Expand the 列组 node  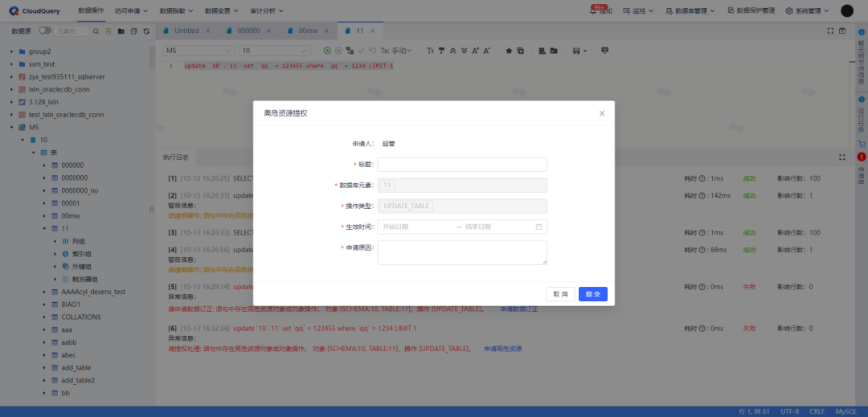55,241
